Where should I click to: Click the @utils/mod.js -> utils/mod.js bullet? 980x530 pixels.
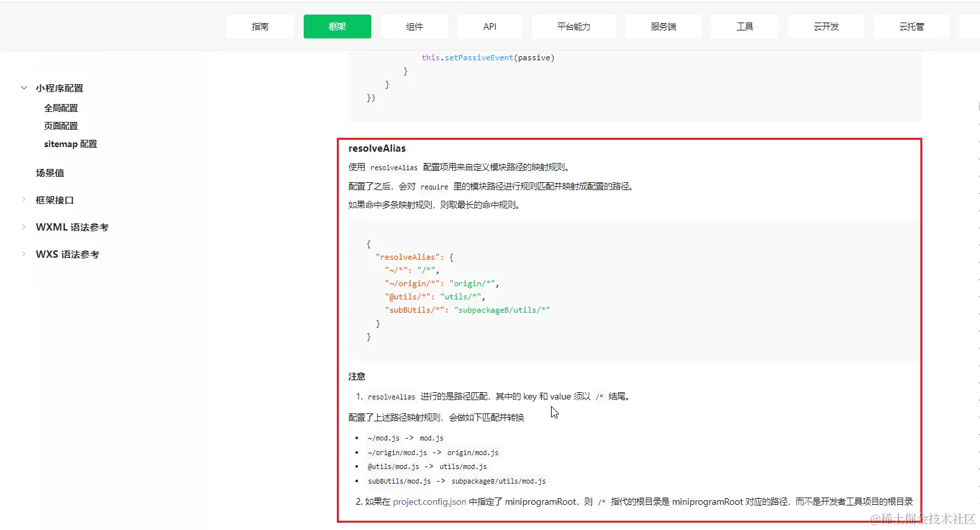427,467
